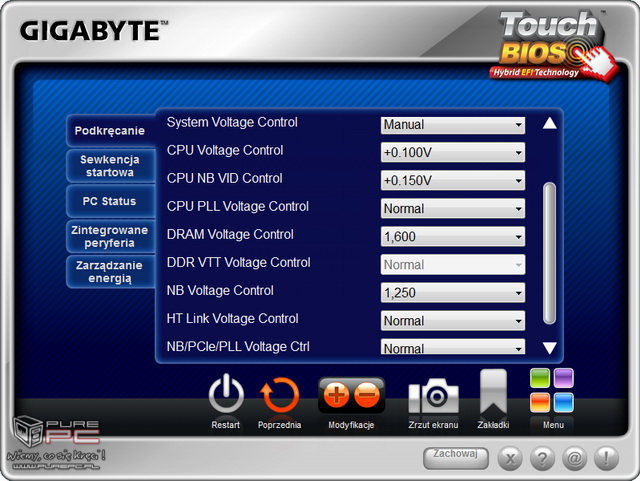This screenshot has width=640, height=481.
Task: Take a screenshot with Zrzut ekranu camera
Action: click(433, 397)
